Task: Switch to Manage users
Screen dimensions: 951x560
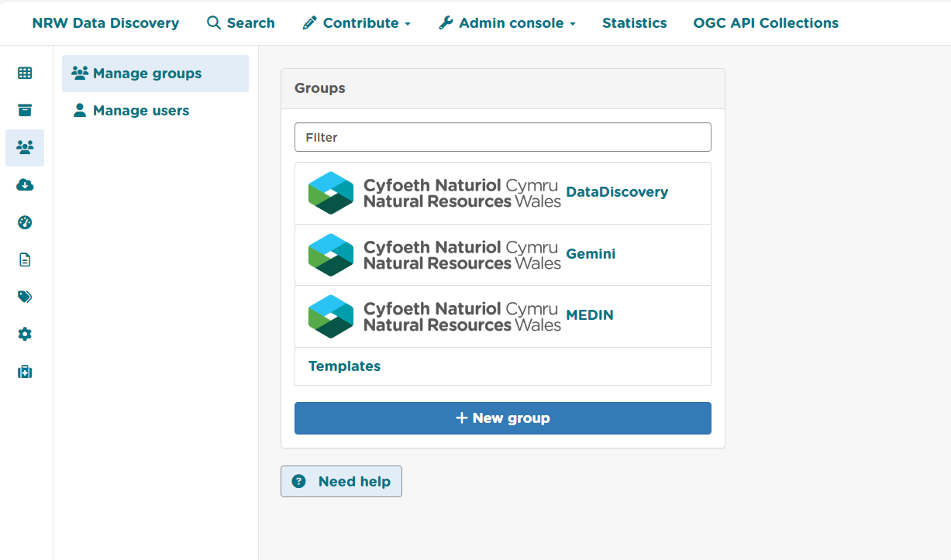Action: click(x=155, y=111)
